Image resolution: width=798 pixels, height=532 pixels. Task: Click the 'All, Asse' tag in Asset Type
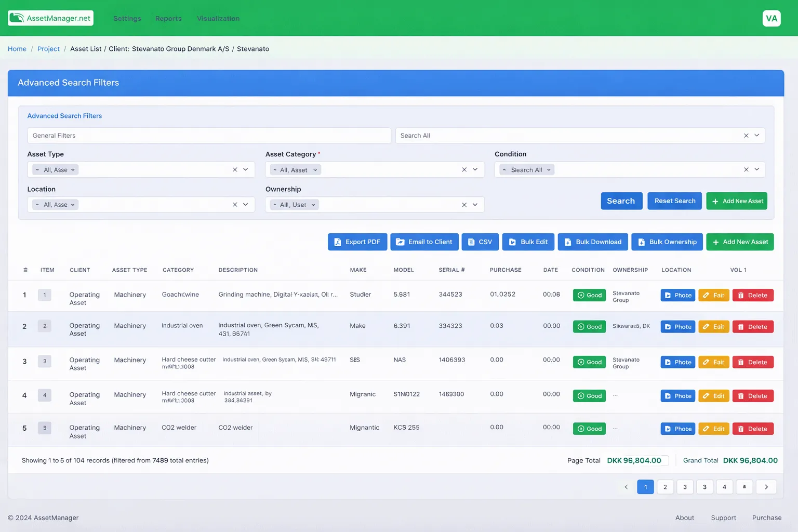click(55, 170)
